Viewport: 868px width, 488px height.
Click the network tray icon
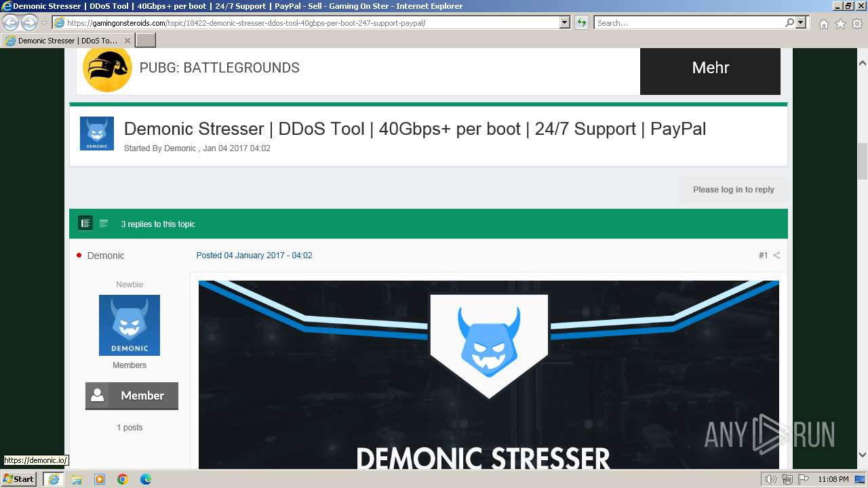pos(787,480)
